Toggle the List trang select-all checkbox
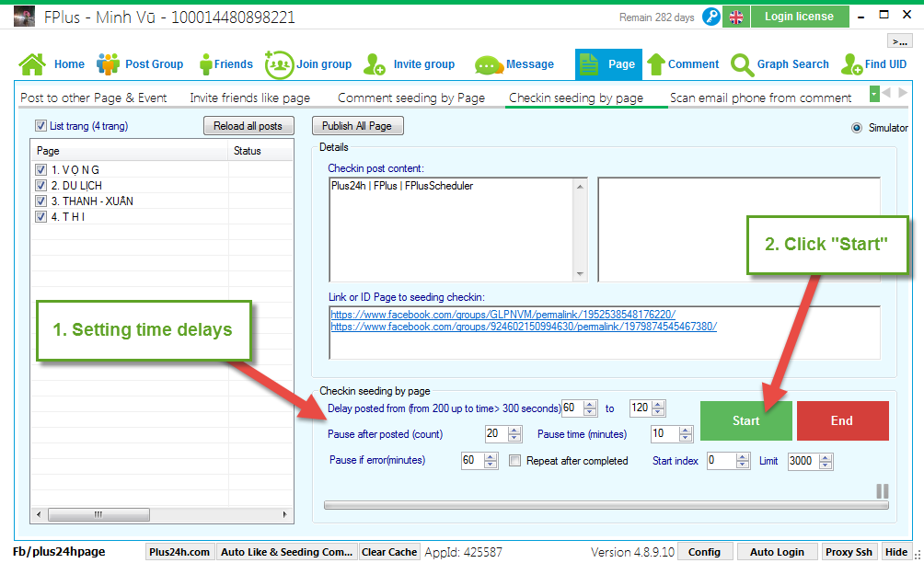 point(40,125)
